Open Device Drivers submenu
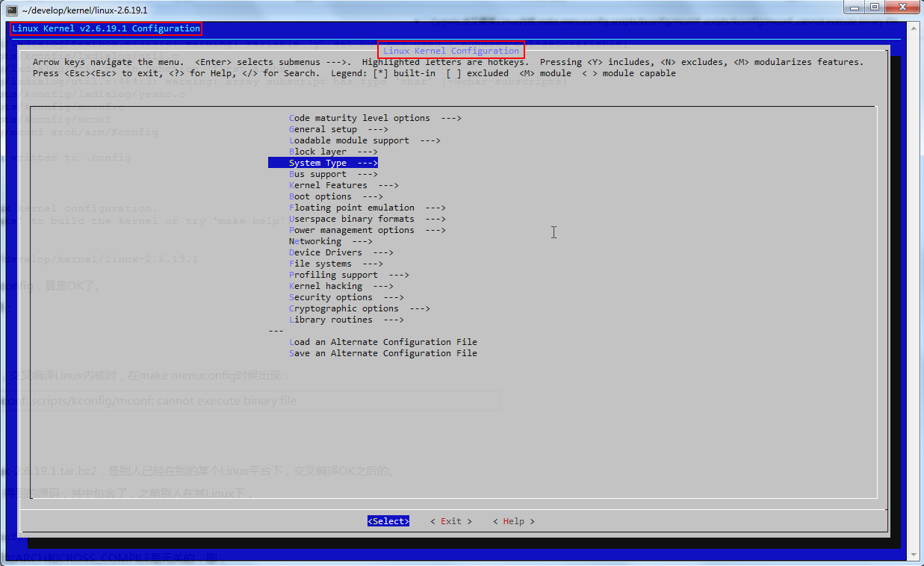 pos(341,252)
